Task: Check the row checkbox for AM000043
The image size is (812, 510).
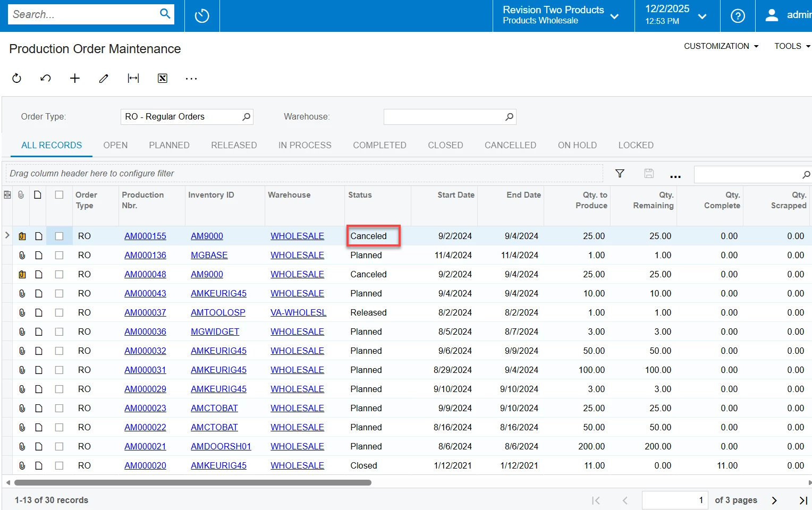Action: tap(59, 293)
